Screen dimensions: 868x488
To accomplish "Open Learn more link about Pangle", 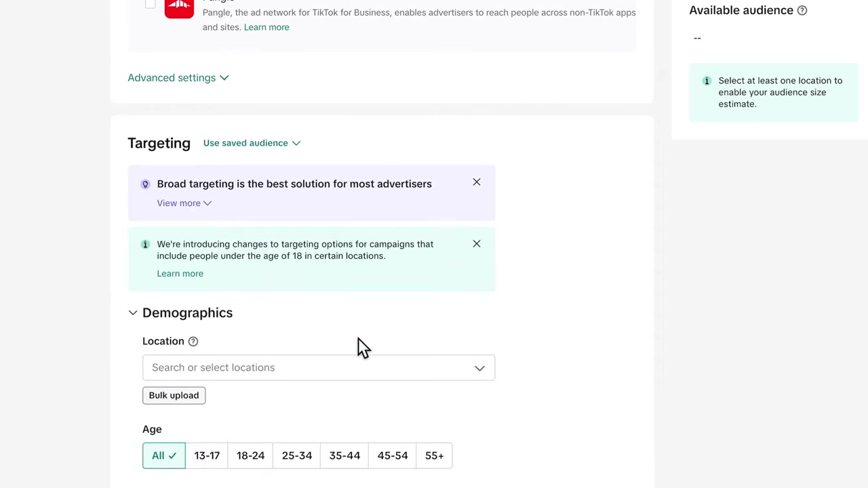I will 267,27.
